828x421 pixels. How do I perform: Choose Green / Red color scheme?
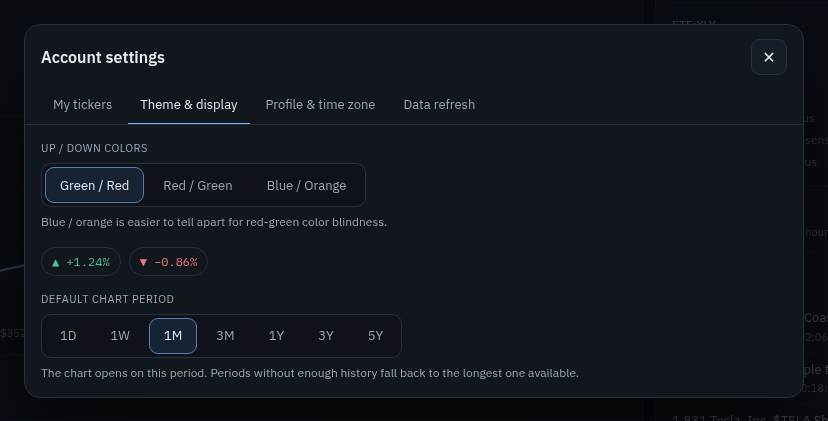click(x=95, y=185)
